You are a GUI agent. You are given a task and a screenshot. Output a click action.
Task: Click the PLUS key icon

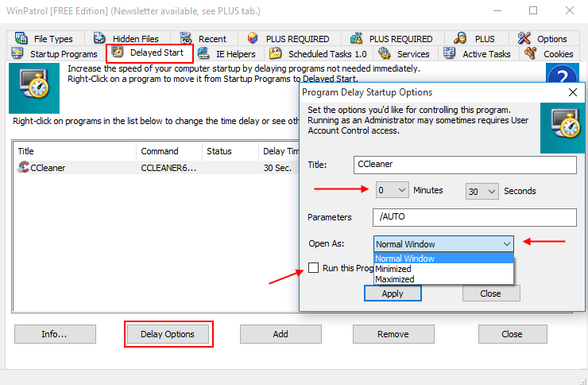pyautogui.click(x=460, y=38)
